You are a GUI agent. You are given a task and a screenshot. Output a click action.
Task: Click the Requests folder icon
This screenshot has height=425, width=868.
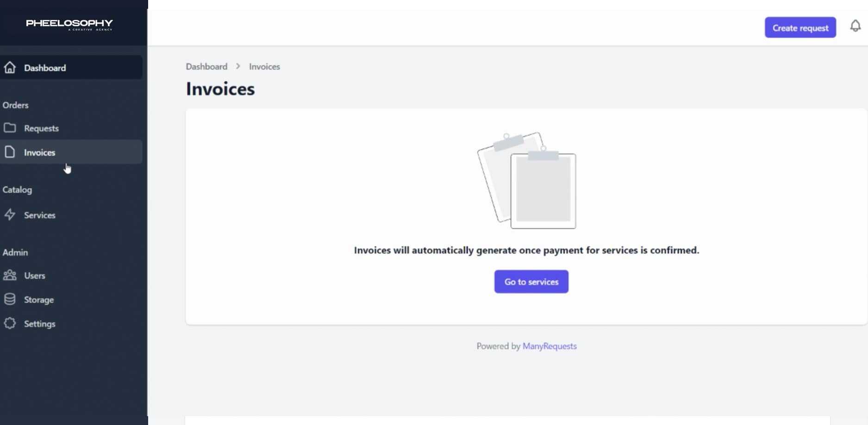[10, 128]
